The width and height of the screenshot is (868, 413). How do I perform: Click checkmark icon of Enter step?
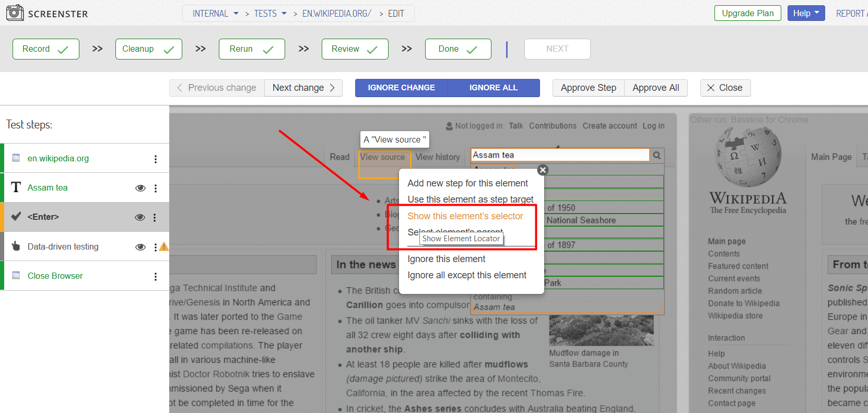(16, 216)
